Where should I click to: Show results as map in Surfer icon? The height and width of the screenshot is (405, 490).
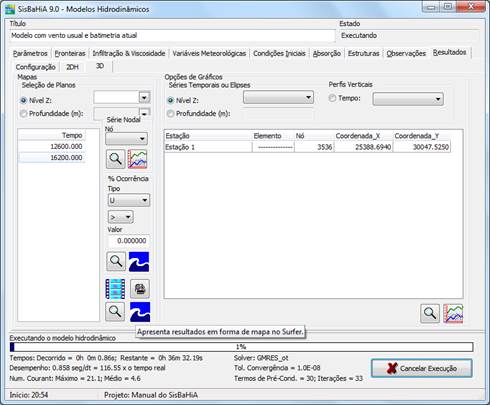[x=140, y=312]
